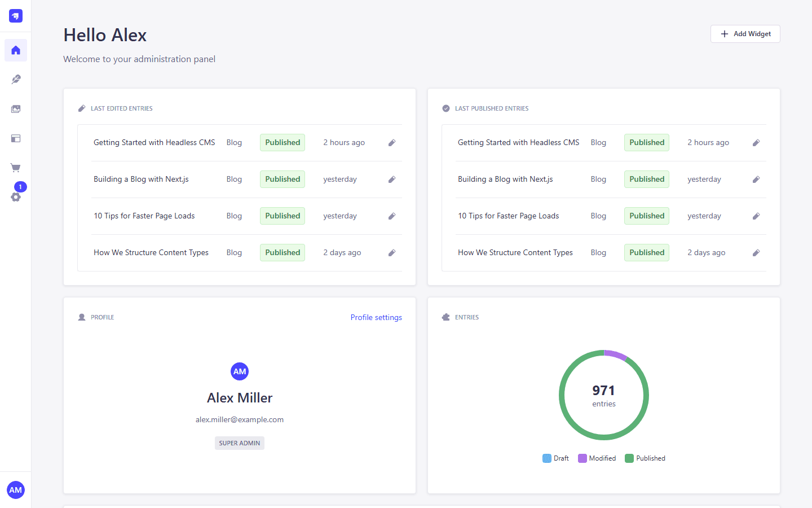Click the Published badge for 'Getting Started' in Last Edited

pyautogui.click(x=283, y=143)
